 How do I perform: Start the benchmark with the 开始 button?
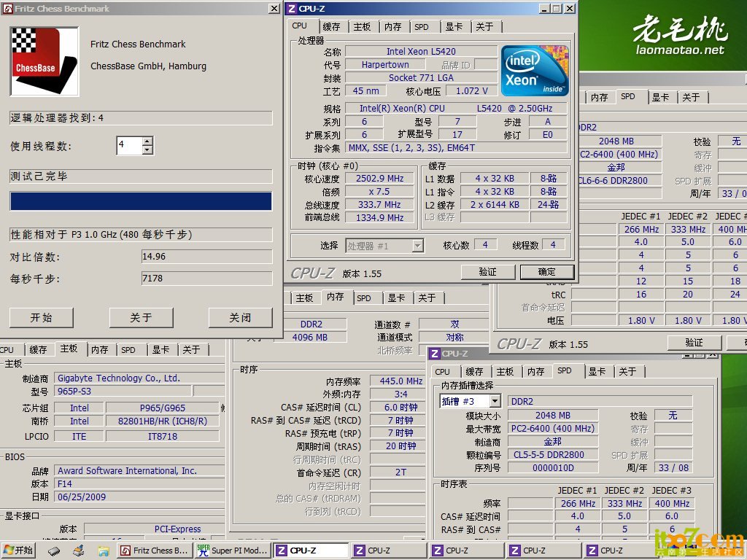coord(42,318)
